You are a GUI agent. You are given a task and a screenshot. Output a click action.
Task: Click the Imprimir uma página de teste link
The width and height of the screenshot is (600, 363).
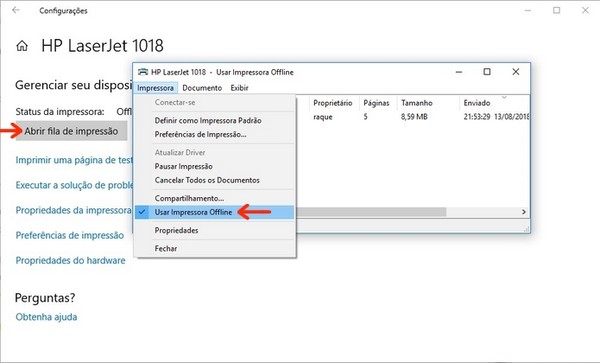point(74,160)
